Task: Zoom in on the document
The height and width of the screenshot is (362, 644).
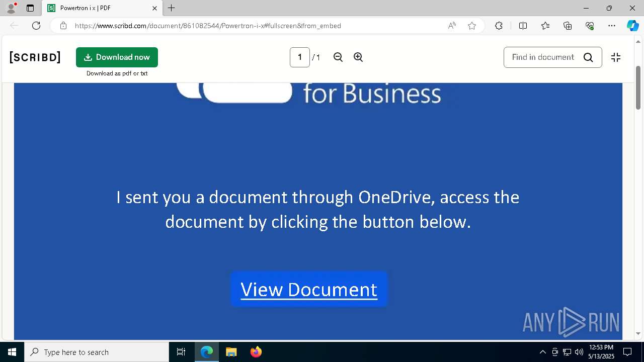Action: pos(358,57)
